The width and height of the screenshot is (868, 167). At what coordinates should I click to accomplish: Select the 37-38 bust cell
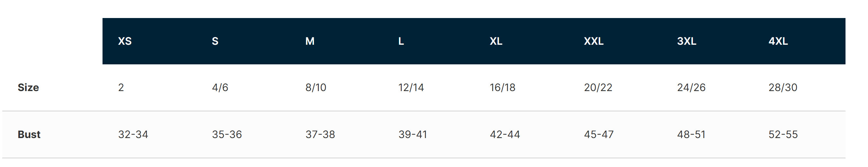[320, 134]
